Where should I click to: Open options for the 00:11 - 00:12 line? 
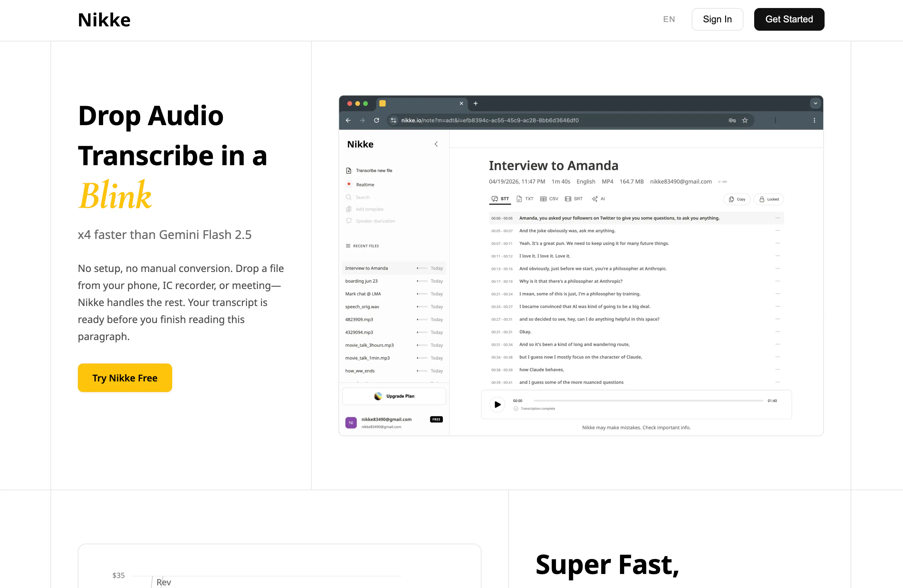pyautogui.click(x=778, y=256)
